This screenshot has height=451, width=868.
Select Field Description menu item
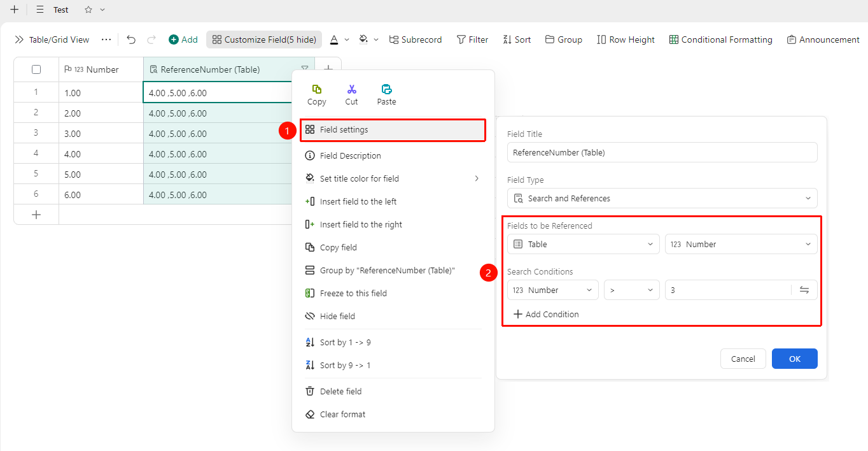[x=393, y=155]
